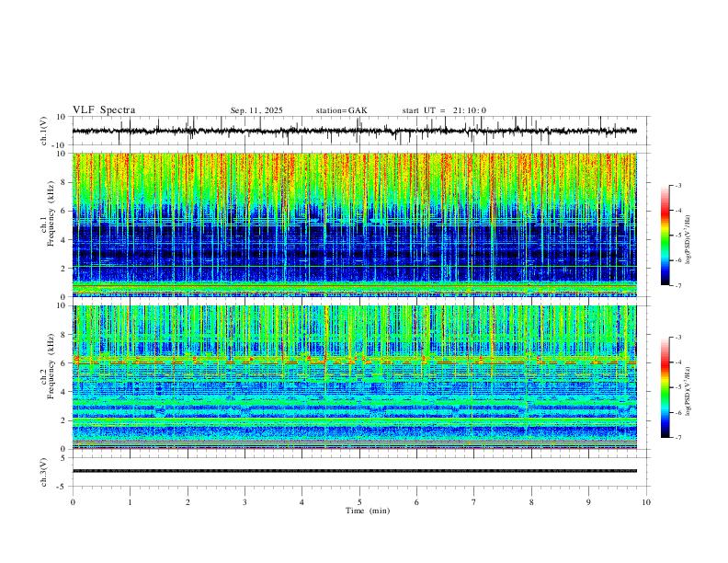The width and height of the screenshot is (728, 563).
Task: Click the time axis tick label '10'
Action: [646, 502]
